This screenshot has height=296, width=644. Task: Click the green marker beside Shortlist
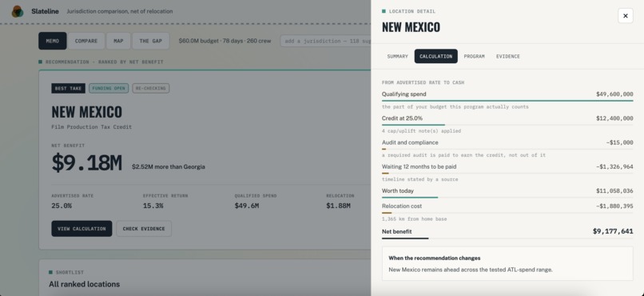(50, 272)
